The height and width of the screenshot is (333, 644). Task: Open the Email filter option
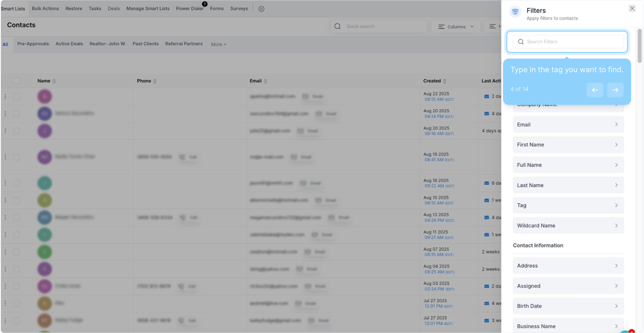tap(568, 125)
